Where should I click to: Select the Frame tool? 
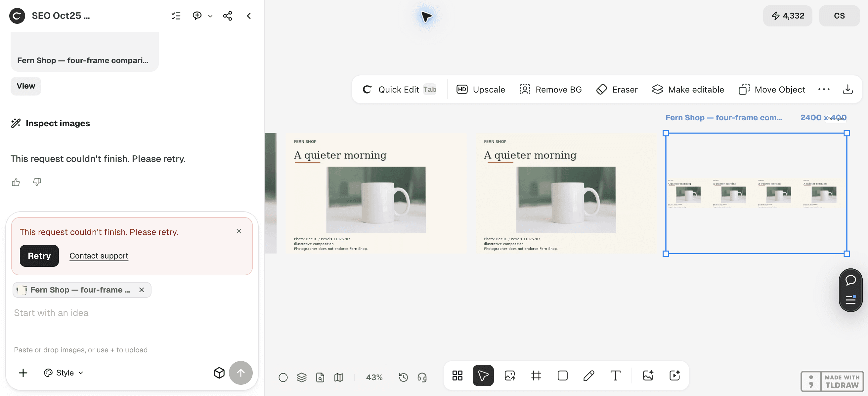(x=536, y=375)
